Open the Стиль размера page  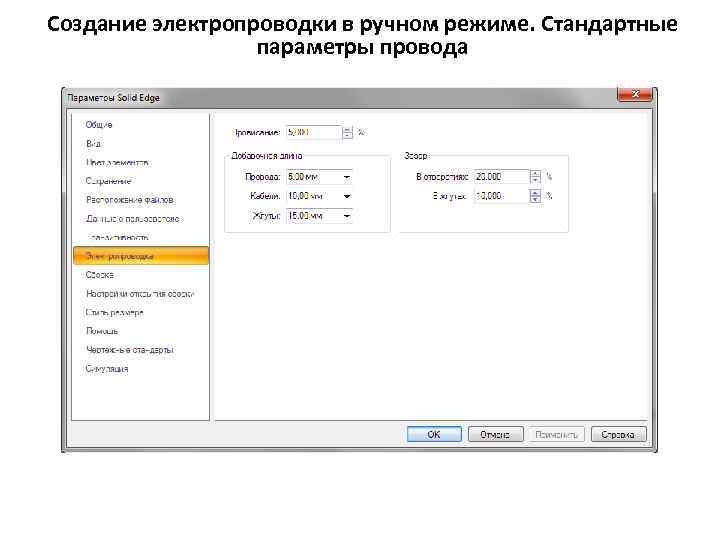coord(114,312)
